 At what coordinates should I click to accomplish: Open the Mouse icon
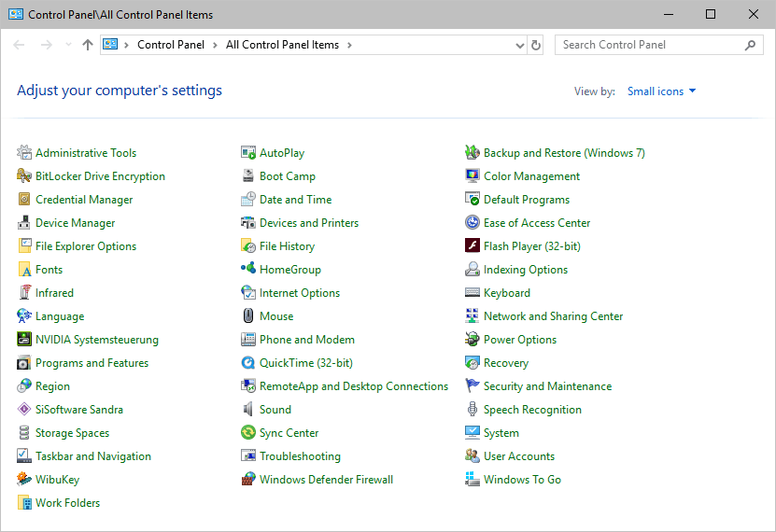pyautogui.click(x=248, y=315)
